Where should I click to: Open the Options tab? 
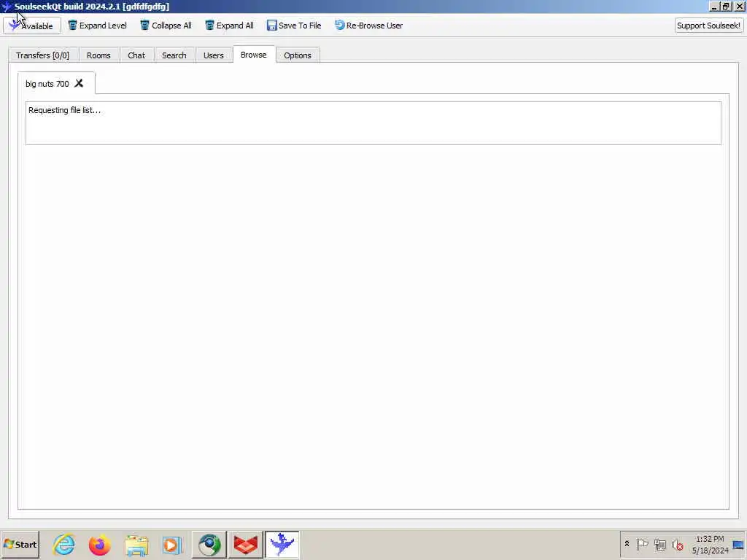(298, 55)
